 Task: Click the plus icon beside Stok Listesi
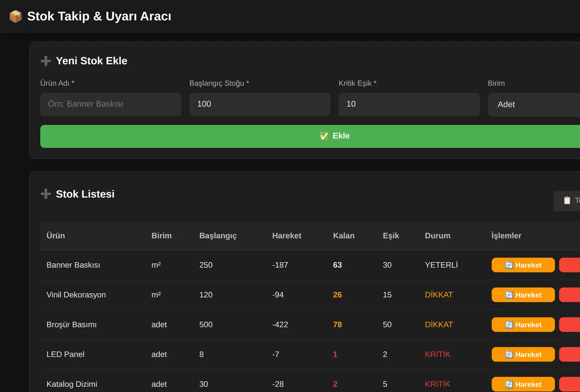coord(46,194)
